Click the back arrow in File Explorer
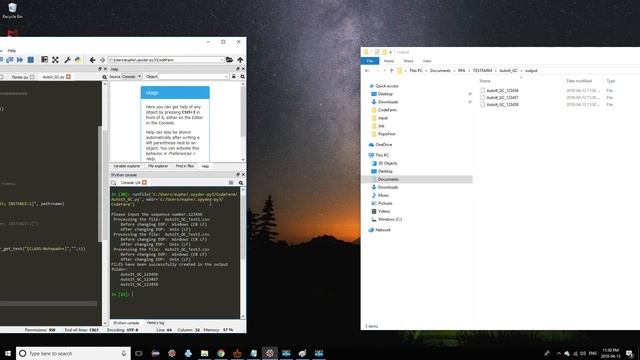640x360 pixels. (367, 71)
